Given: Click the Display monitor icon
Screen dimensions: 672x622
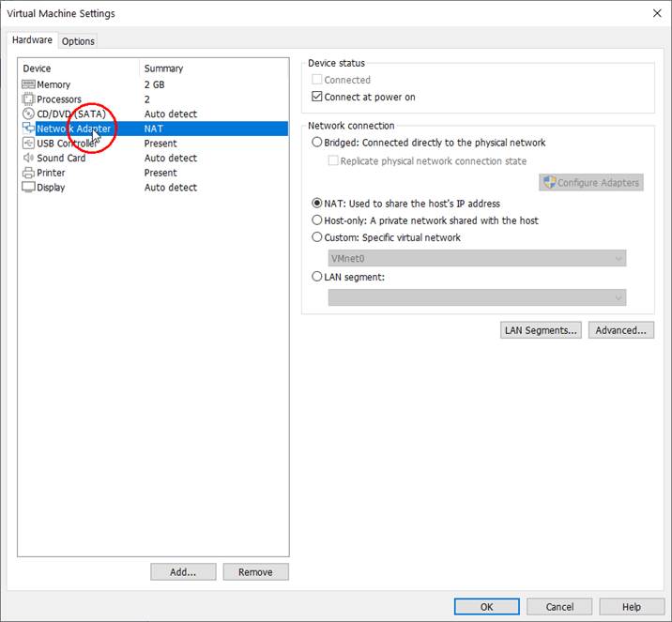Looking at the screenshot, I should point(28,188).
